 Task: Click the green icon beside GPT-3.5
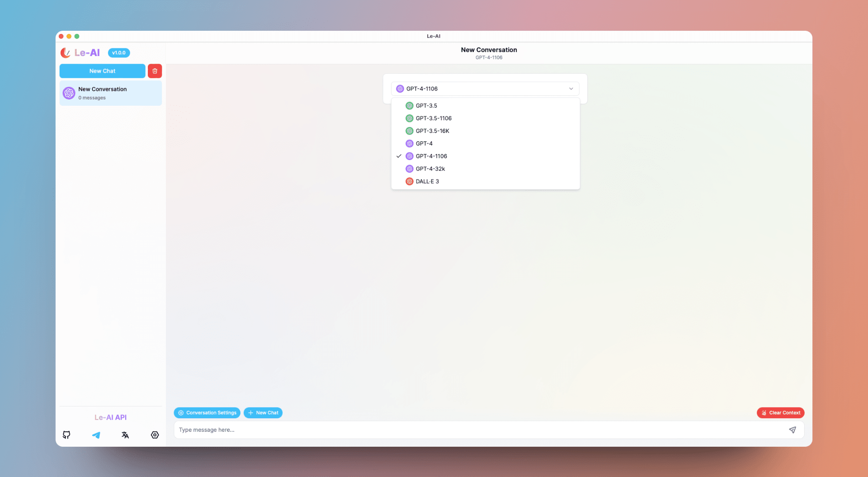click(x=410, y=106)
